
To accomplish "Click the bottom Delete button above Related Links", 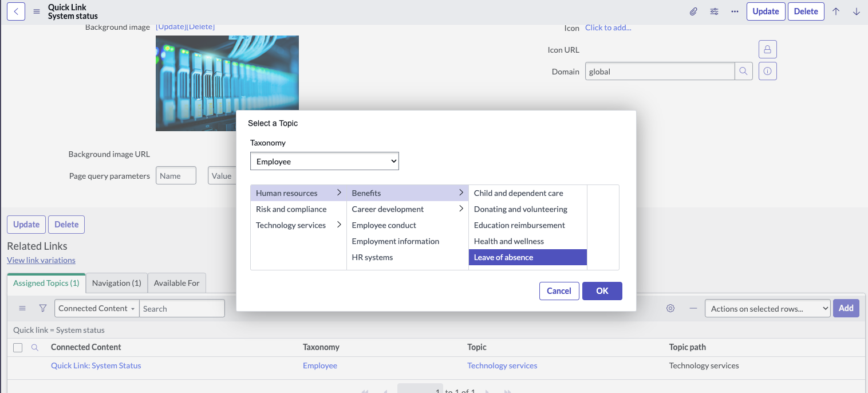I will (x=66, y=225).
